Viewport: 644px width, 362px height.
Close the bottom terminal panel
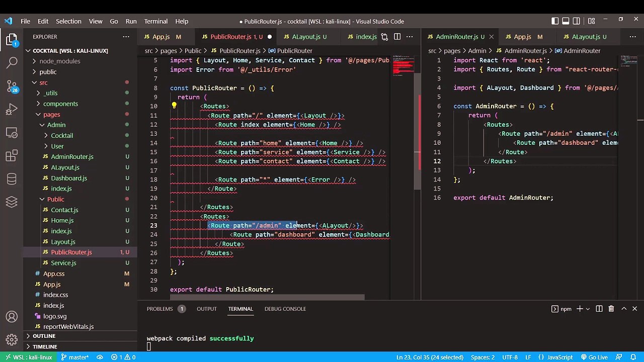[634, 309]
